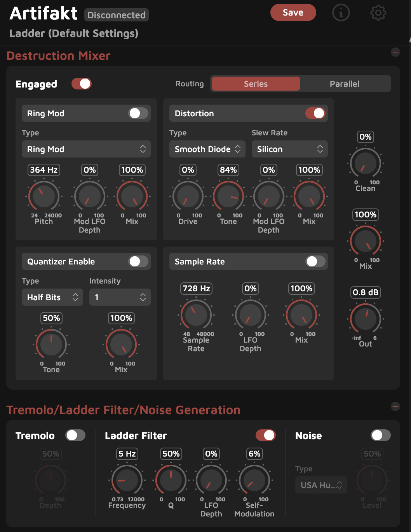Click the Out gain knob
411x532 pixels.
tap(366, 319)
